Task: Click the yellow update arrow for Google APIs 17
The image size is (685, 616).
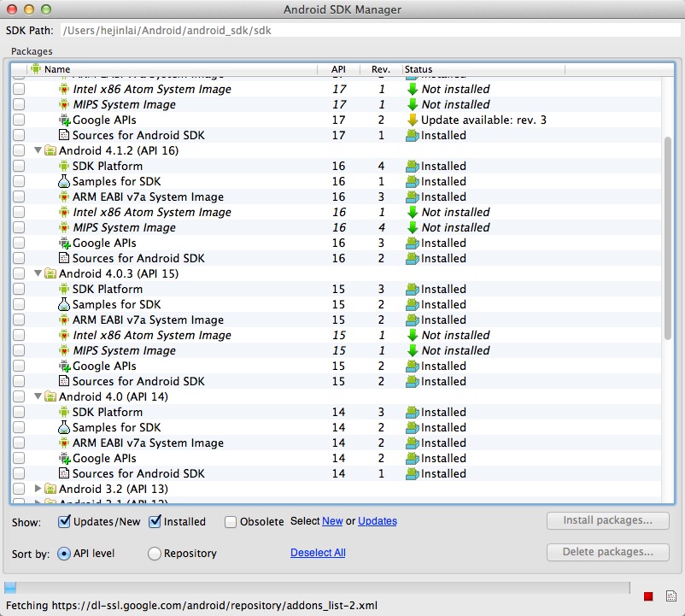Action: 412,120
